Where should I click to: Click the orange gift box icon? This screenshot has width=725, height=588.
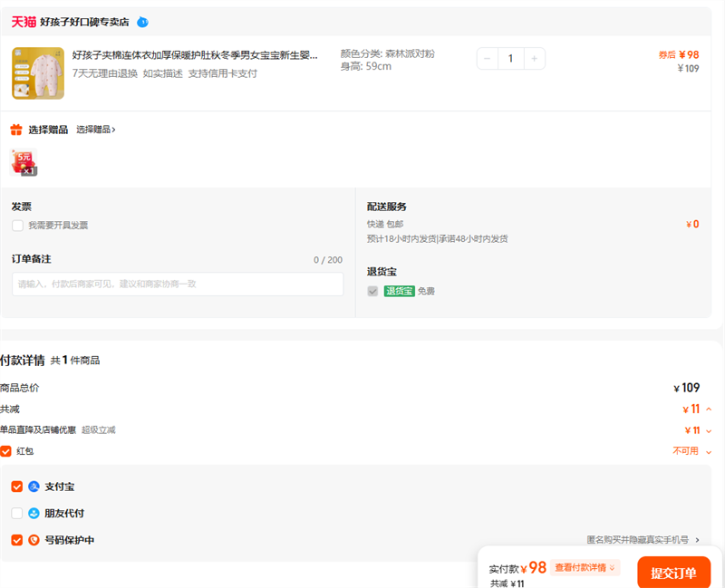click(16, 130)
